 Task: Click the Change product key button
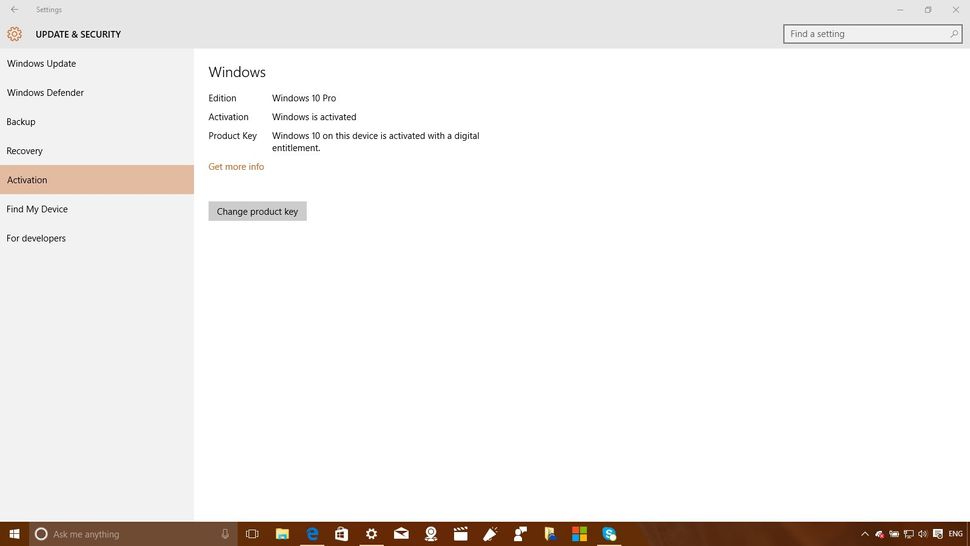(257, 211)
